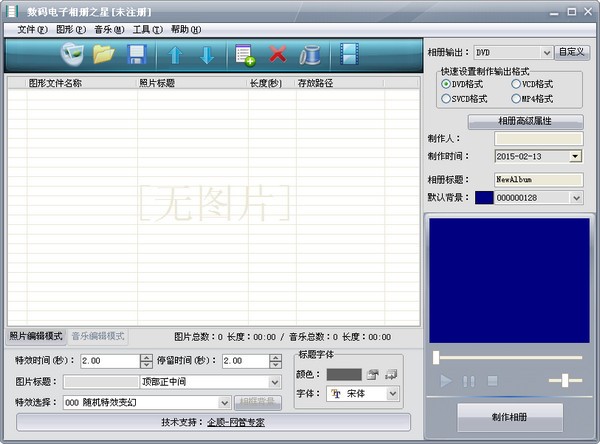
Task: Open the 音乐(M) menu
Action: [x=109, y=29]
